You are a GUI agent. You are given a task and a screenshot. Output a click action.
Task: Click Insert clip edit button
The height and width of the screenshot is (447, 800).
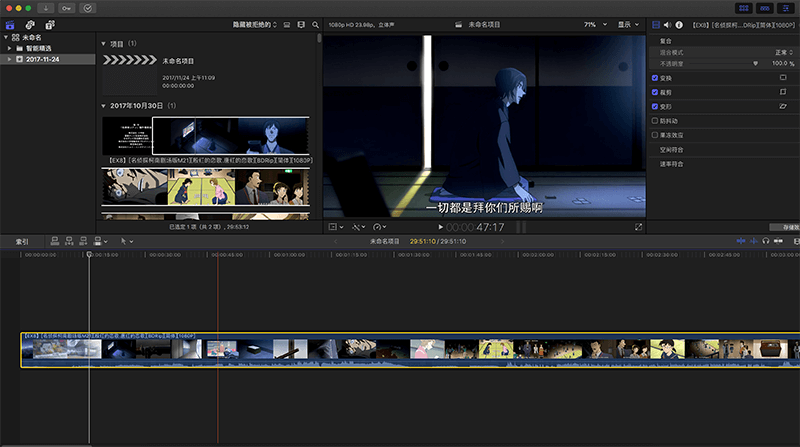69,241
